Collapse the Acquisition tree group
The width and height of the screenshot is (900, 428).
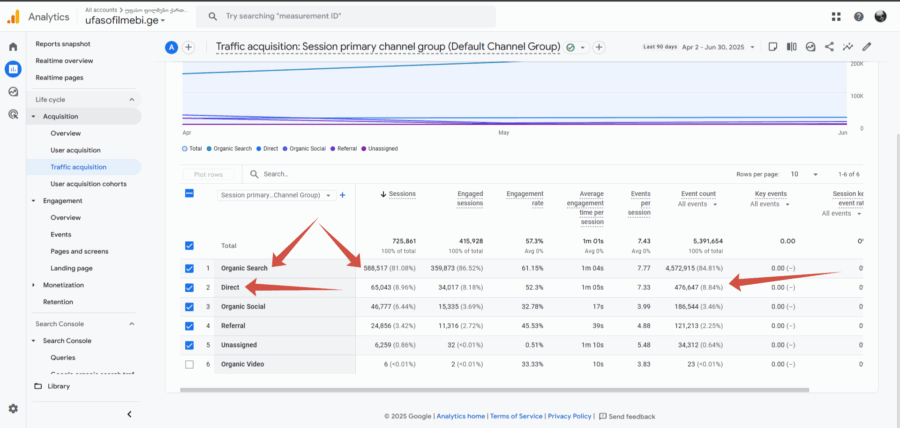click(33, 116)
